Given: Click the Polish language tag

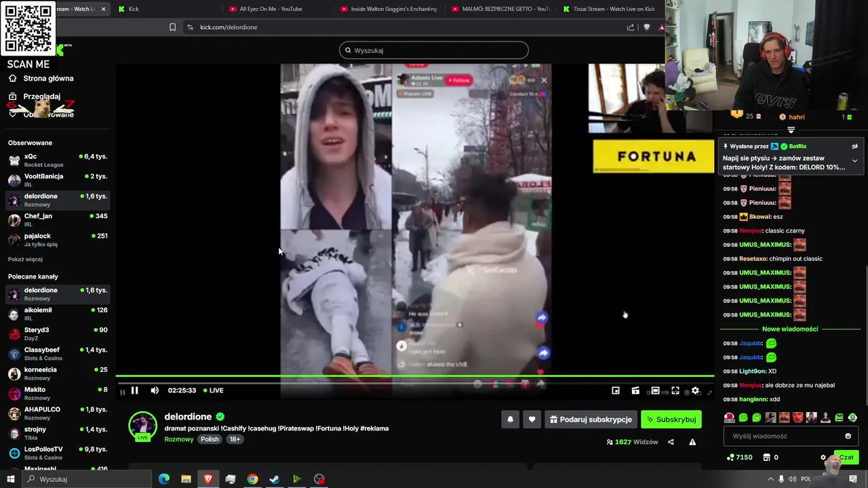Looking at the screenshot, I should pyautogui.click(x=210, y=439).
